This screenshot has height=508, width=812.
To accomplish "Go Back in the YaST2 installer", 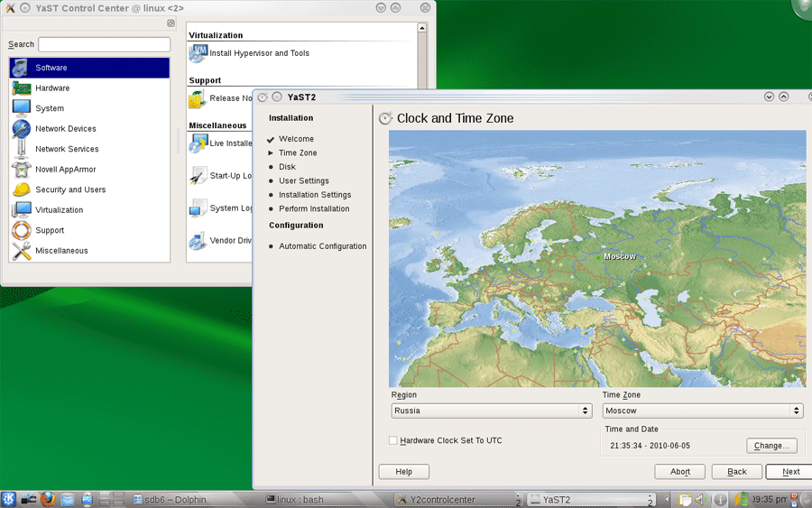I will point(736,472).
